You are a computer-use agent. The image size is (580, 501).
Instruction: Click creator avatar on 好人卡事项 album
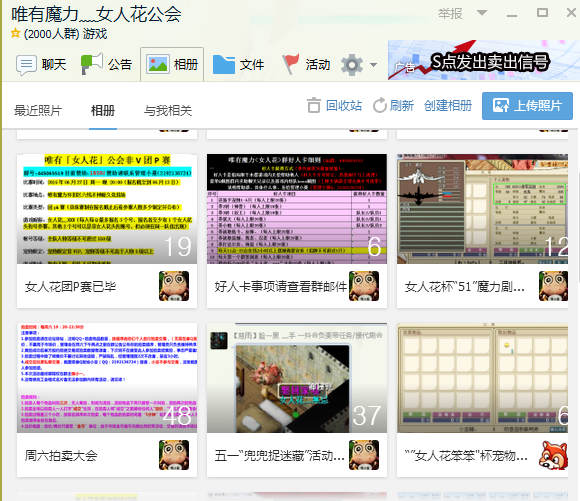[x=364, y=286]
